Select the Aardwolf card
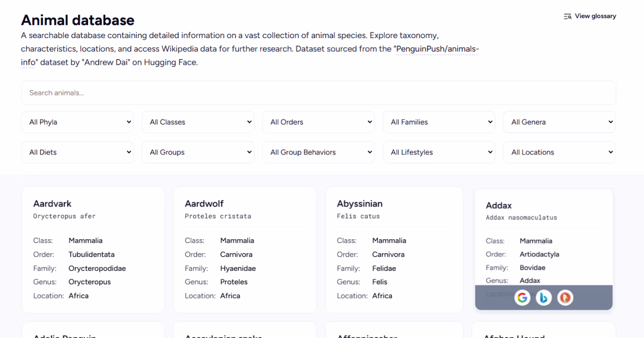 (x=245, y=249)
